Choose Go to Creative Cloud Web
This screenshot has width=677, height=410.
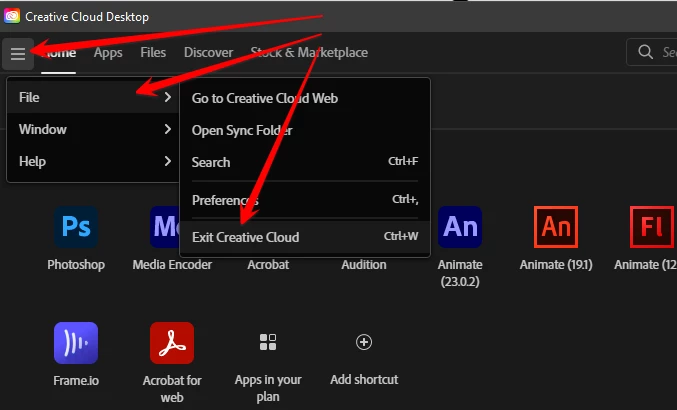click(305, 98)
